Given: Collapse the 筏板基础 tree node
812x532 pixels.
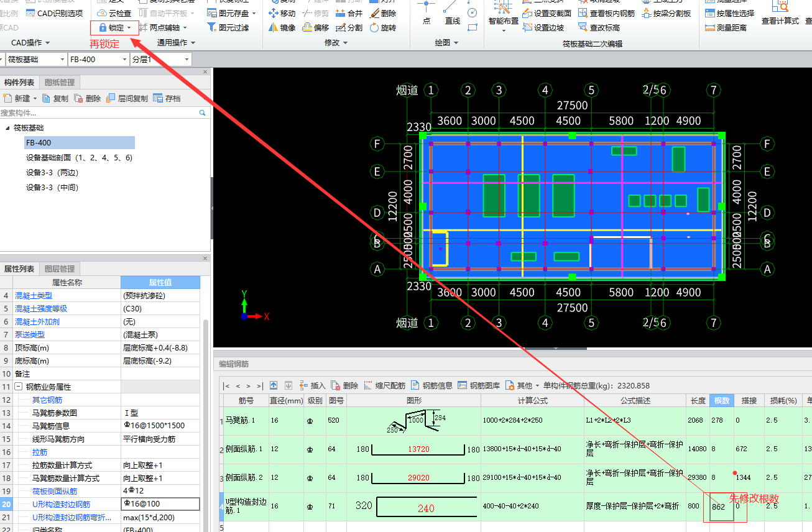Looking at the screenshot, I should point(7,128).
